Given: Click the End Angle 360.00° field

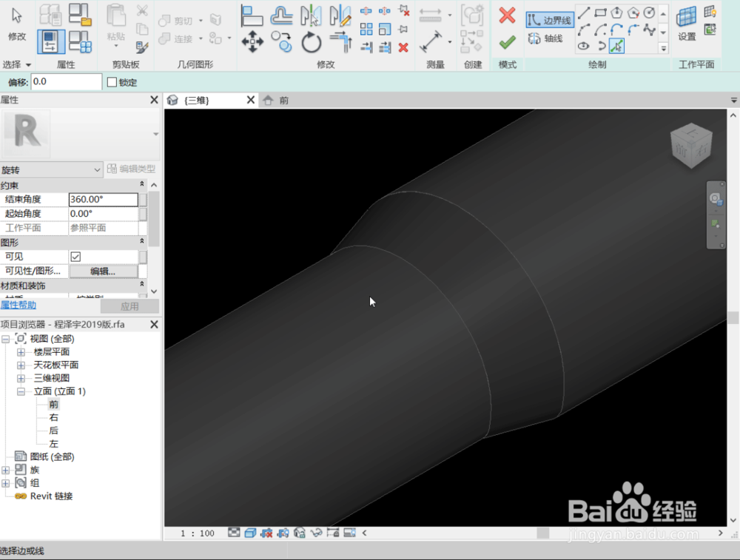Looking at the screenshot, I should pos(104,199).
